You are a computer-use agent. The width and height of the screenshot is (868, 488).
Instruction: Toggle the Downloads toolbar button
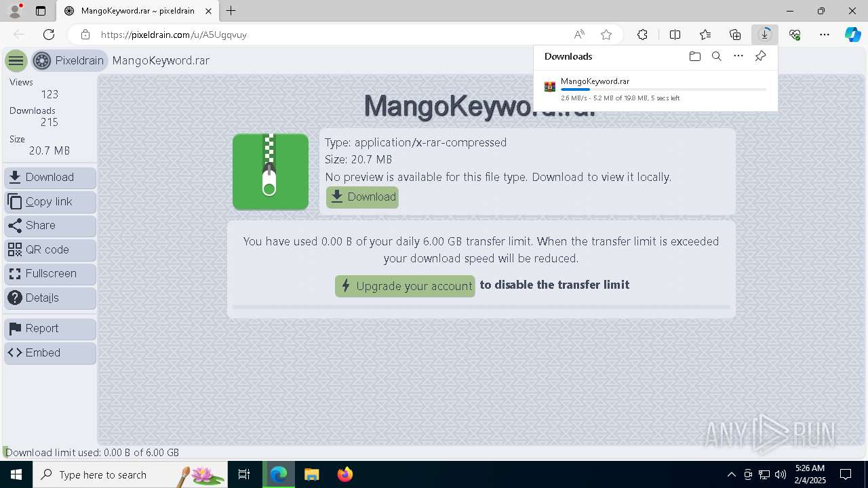pyautogui.click(x=765, y=35)
